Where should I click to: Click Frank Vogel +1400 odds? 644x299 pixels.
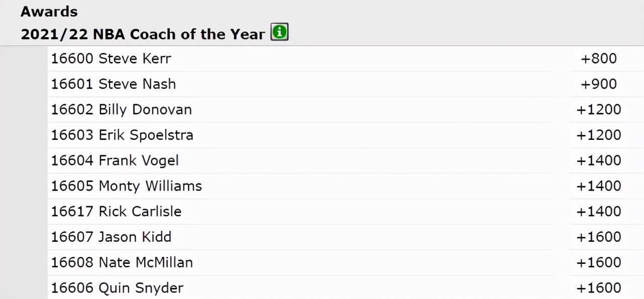(x=599, y=161)
